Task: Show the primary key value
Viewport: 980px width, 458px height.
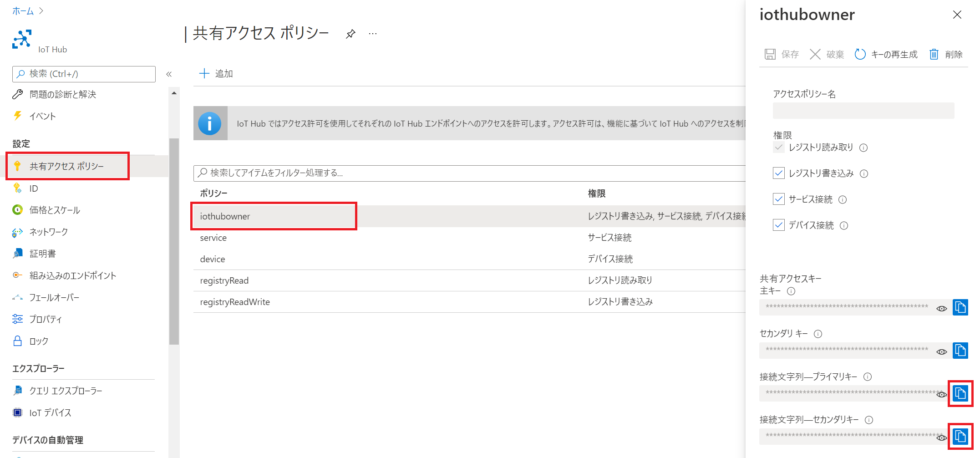Action: [942, 309]
